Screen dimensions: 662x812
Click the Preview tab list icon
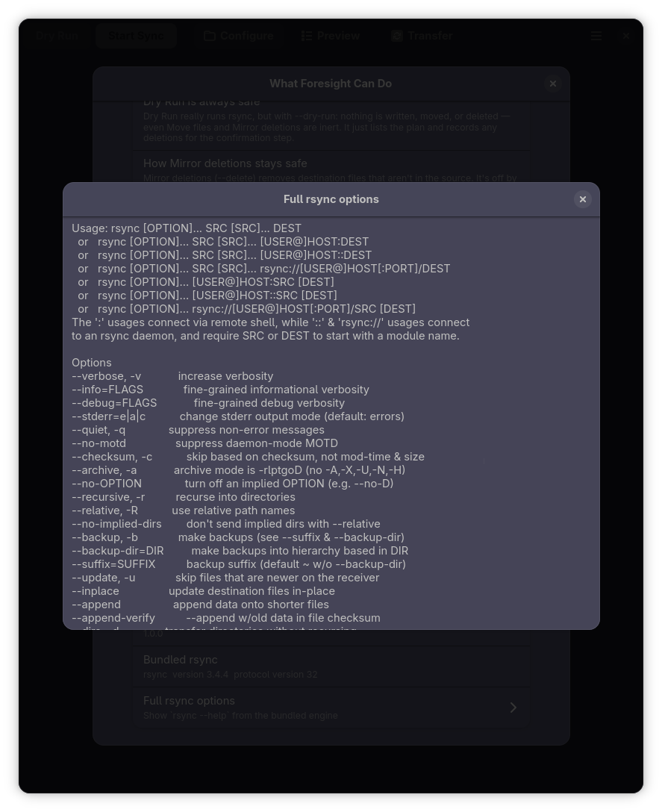click(x=307, y=36)
